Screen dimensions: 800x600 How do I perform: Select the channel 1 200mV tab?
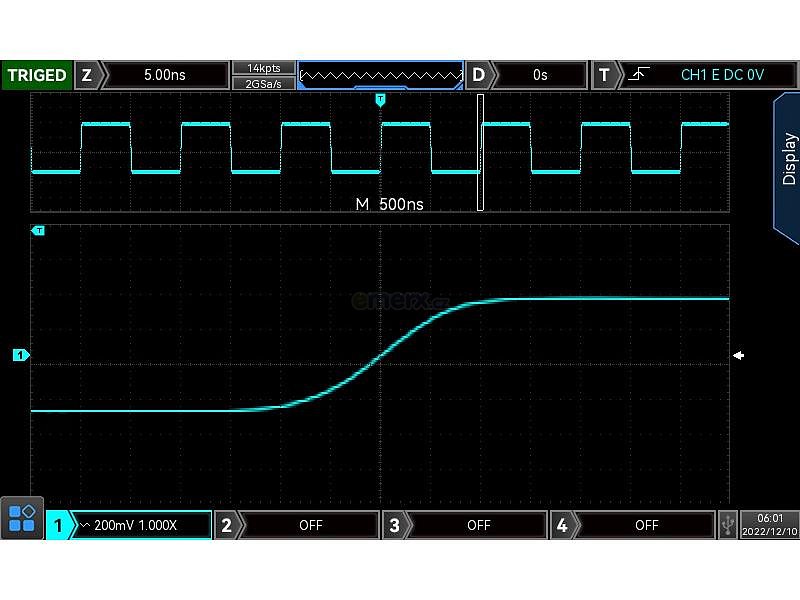coord(130,524)
